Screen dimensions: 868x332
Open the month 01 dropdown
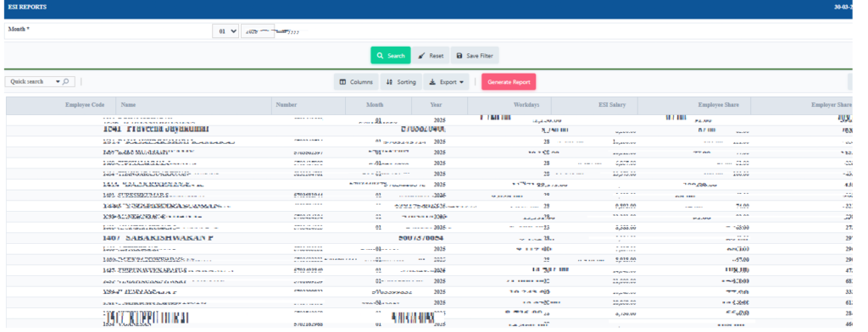coord(225,31)
